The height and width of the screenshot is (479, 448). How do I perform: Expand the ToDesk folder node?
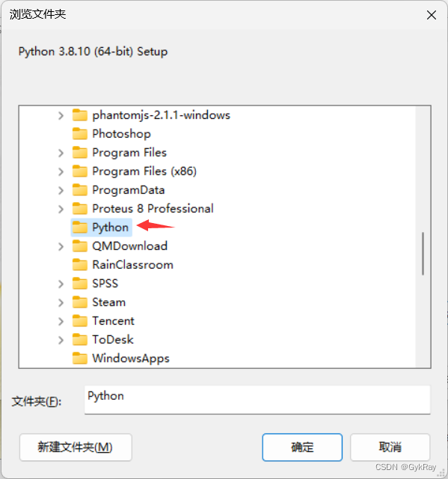(61, 340)
